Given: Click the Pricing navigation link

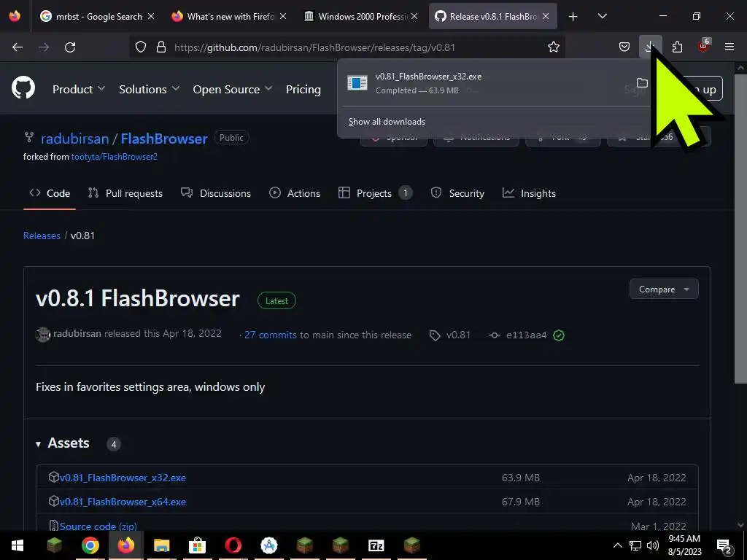Looking at the screenshot, I should [303, 89].
